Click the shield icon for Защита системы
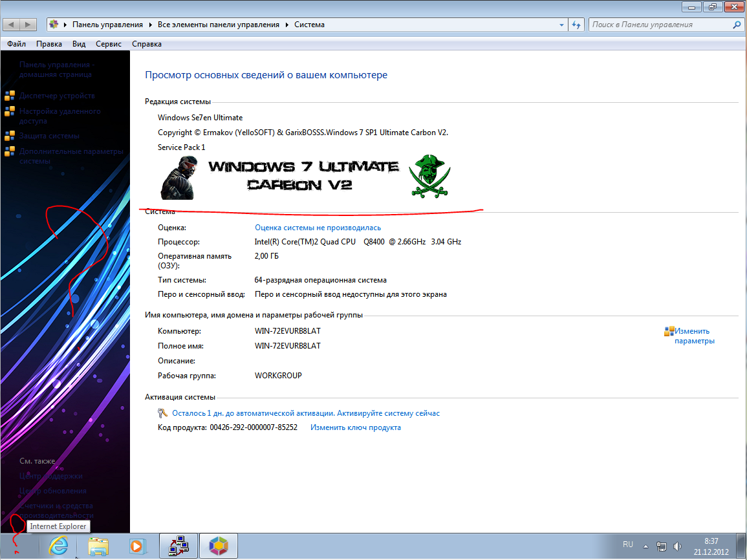The width and height of the screenshot is (747, 560). coord(10,136)
